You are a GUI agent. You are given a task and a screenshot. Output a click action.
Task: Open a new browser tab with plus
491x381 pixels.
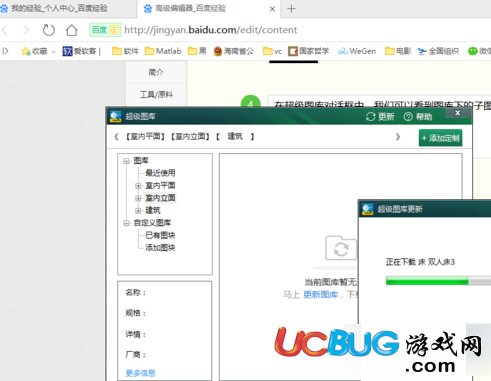291,9
